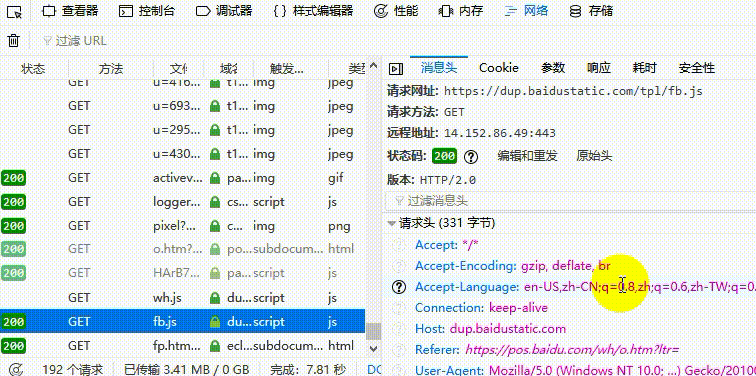Sort by the 触发 column header
756x376 pixels.
[x=287, y=69]
